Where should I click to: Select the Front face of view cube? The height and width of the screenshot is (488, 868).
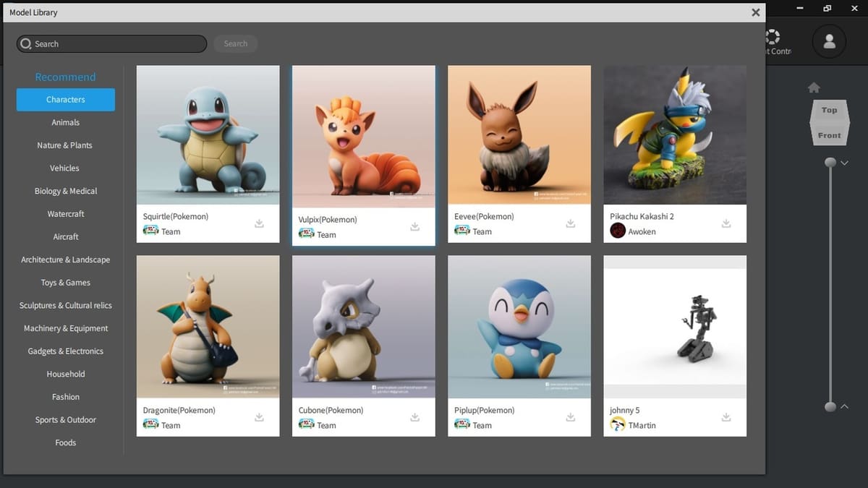tap(829, 135)
